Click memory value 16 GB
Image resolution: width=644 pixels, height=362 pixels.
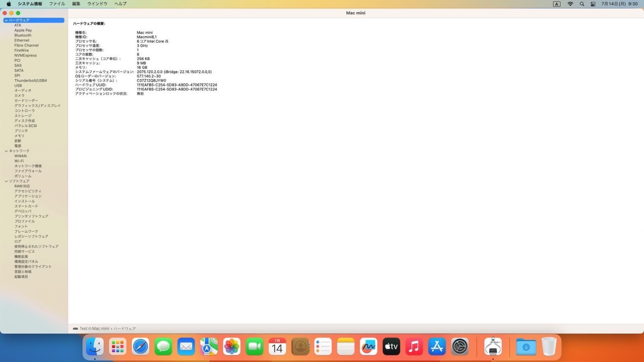point(142,68)
